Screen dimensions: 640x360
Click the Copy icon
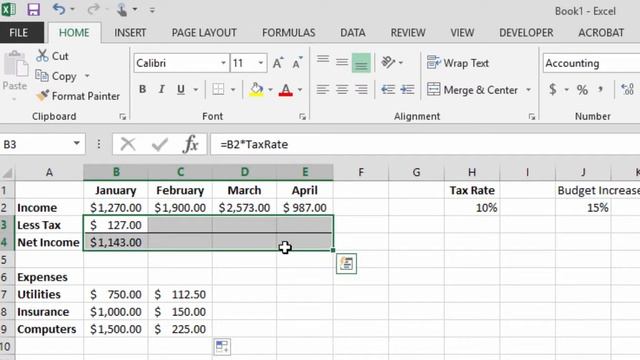[42, 76]
